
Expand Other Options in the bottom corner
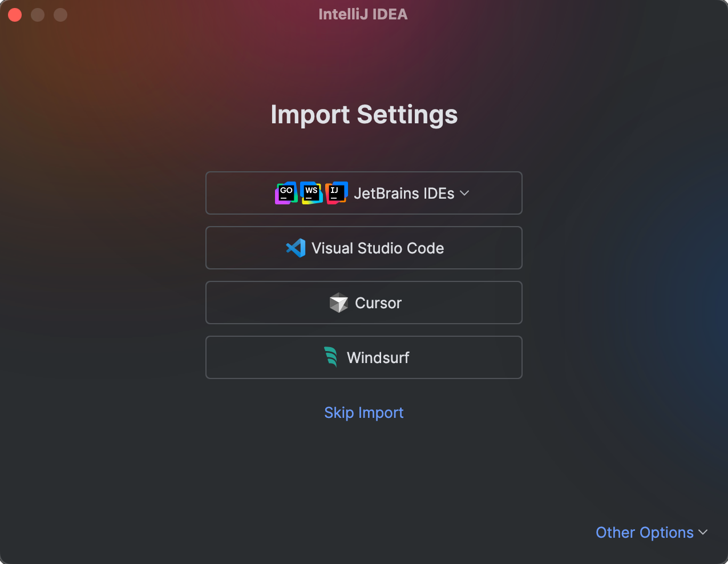[652, 532]
